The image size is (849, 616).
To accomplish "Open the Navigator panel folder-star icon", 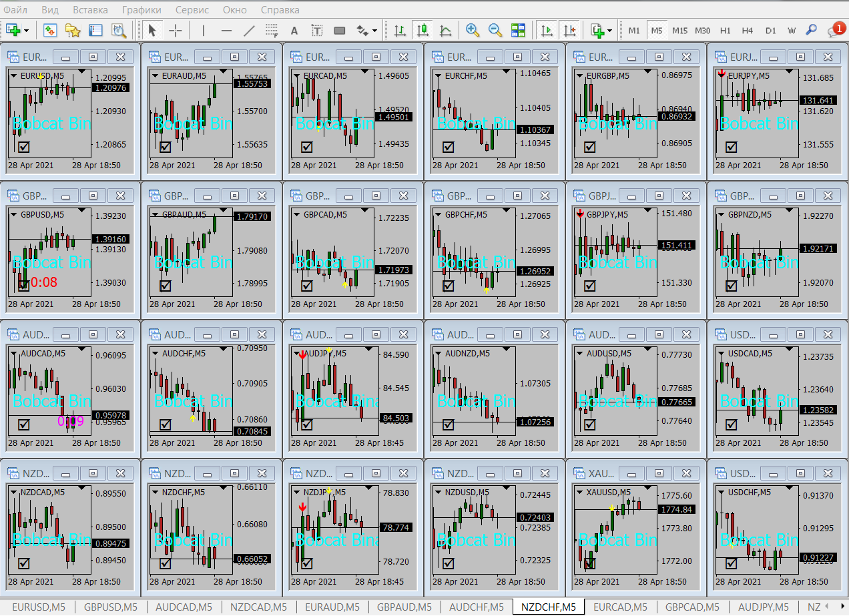I will coord(73,30).
